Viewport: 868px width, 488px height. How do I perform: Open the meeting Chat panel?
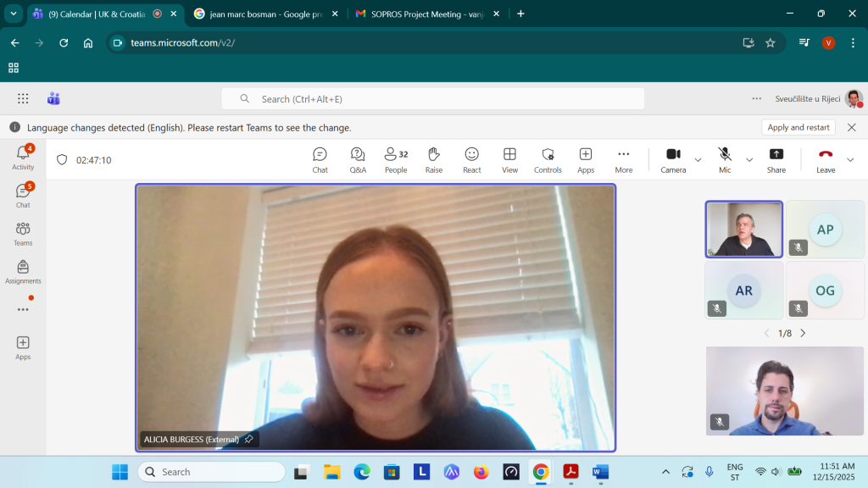[x=320, y=158]
